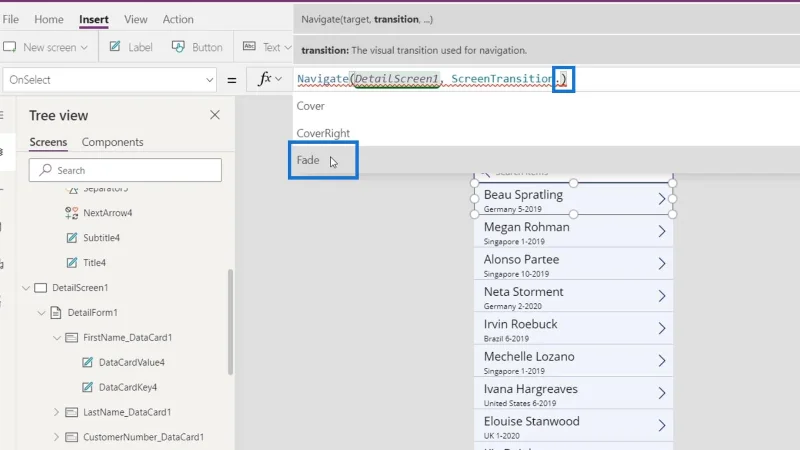Click the NextArrow4 icon

[71, 213]
